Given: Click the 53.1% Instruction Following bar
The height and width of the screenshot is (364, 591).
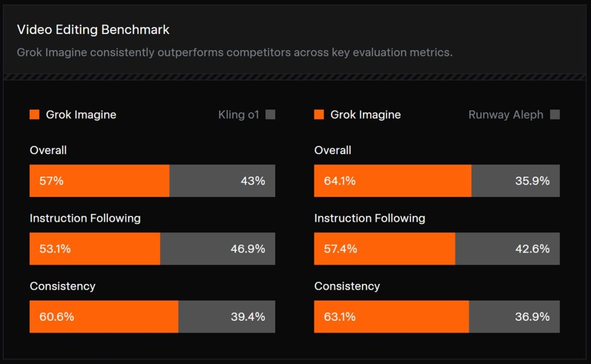Looking at the screenshot, I should [x=95, y=249].
